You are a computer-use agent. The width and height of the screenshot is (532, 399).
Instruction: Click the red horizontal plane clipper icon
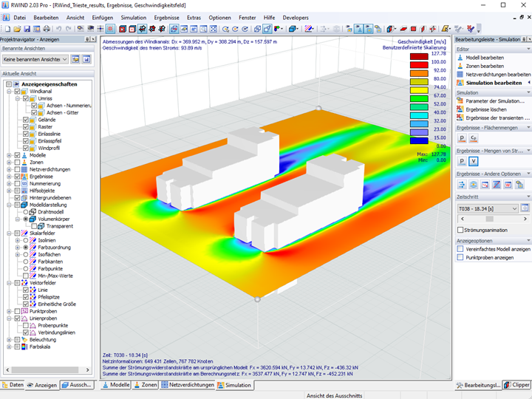click(403, 29)
